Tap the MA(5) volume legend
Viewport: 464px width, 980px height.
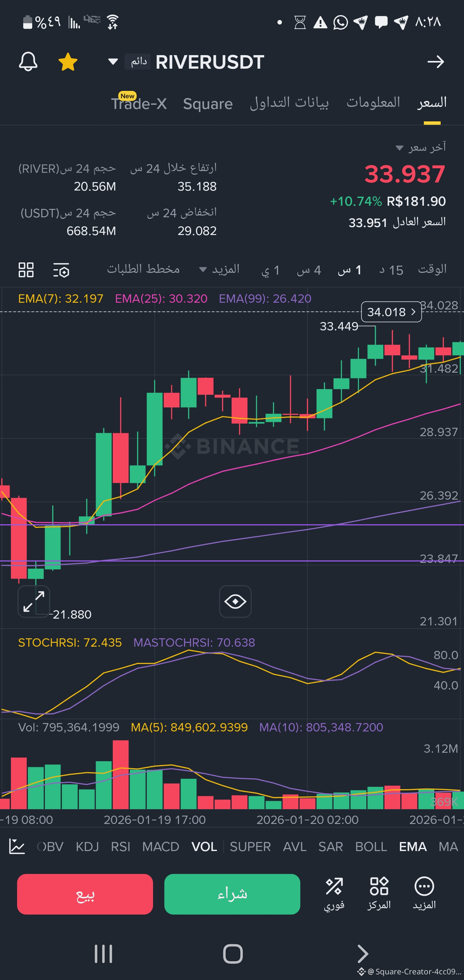189,727
